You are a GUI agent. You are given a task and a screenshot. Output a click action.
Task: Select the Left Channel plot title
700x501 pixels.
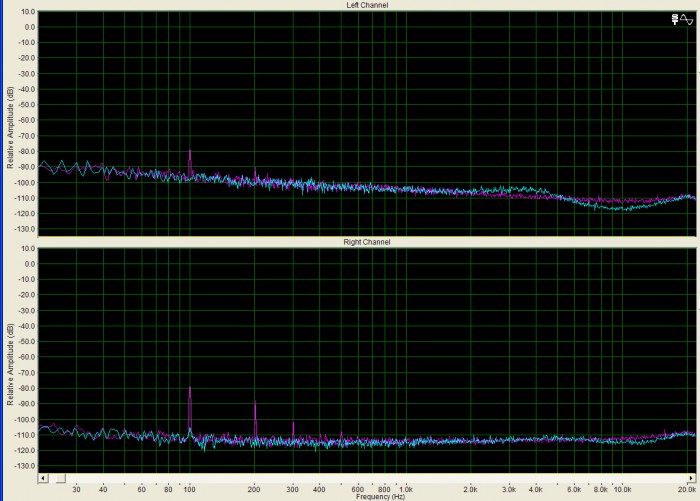(x=367, y=5)
